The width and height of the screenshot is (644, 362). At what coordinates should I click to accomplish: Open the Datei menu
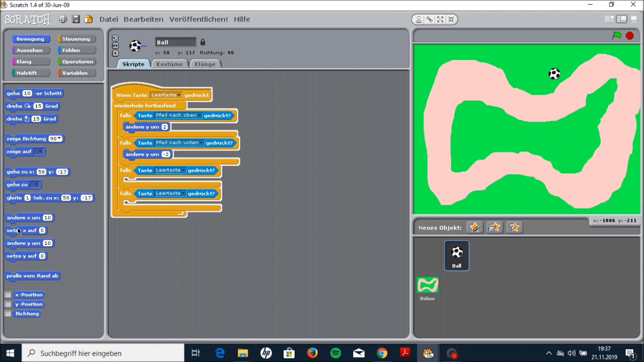coord(109,19)
